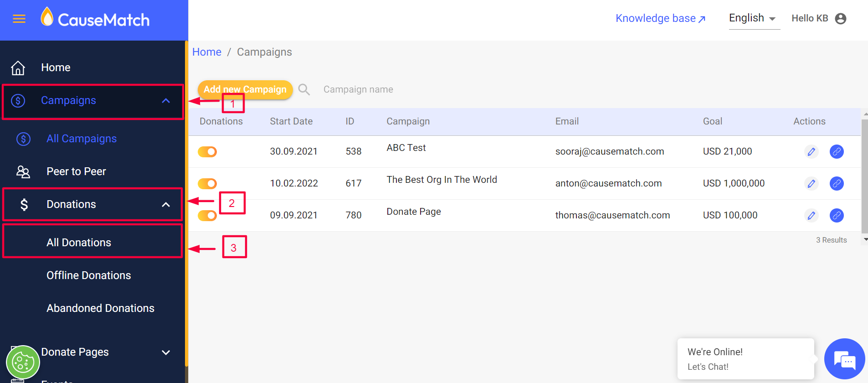Expand the Donate Pages section
Screen dimensions: 868x383
click(166, 352)
